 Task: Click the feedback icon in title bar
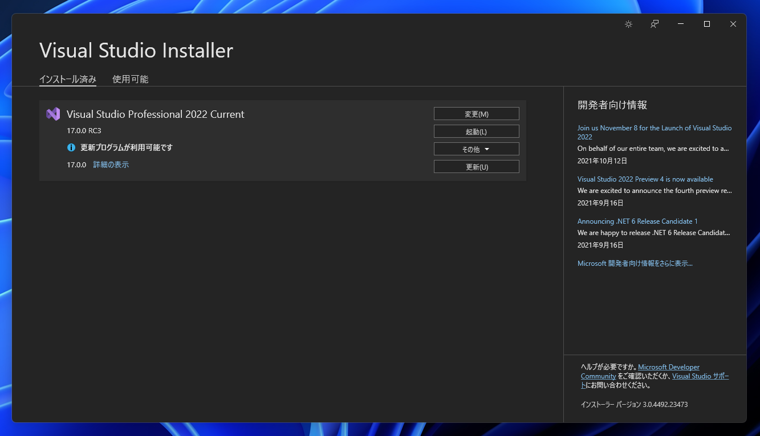[x=654, y=24]
